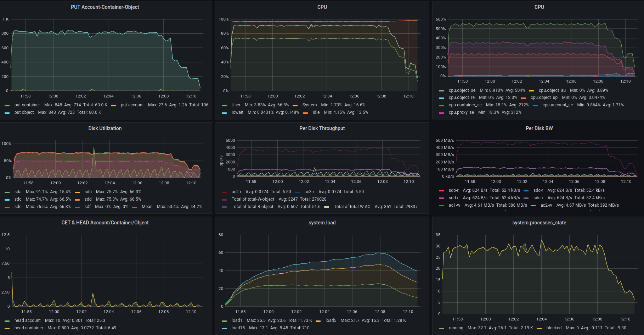Select the ac1-w legend entry
The width and height of the screenshot is (644, 335).
tap(454, 205)
